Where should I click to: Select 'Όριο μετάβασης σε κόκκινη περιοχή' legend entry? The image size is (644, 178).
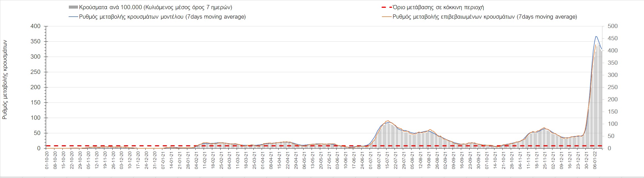click(x=438, y=7)
